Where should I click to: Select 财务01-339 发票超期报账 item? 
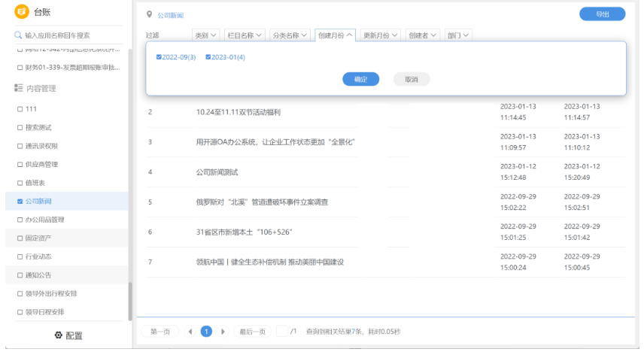tap(67, 68)
